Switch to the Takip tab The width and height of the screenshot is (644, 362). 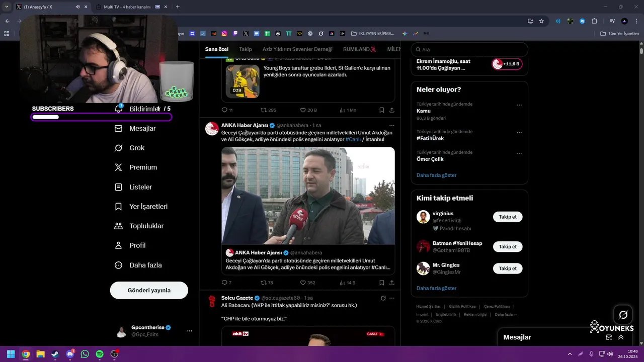(x=246, y=49)
